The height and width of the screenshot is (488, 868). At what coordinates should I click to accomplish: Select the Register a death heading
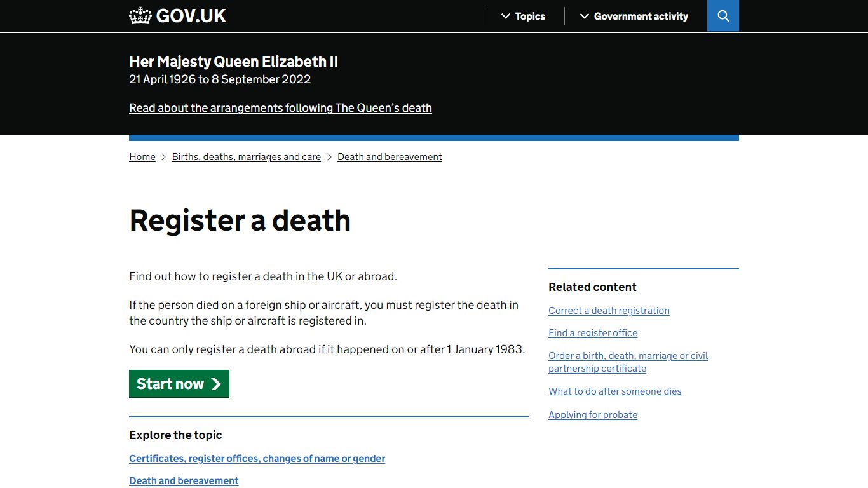[240, 220]
